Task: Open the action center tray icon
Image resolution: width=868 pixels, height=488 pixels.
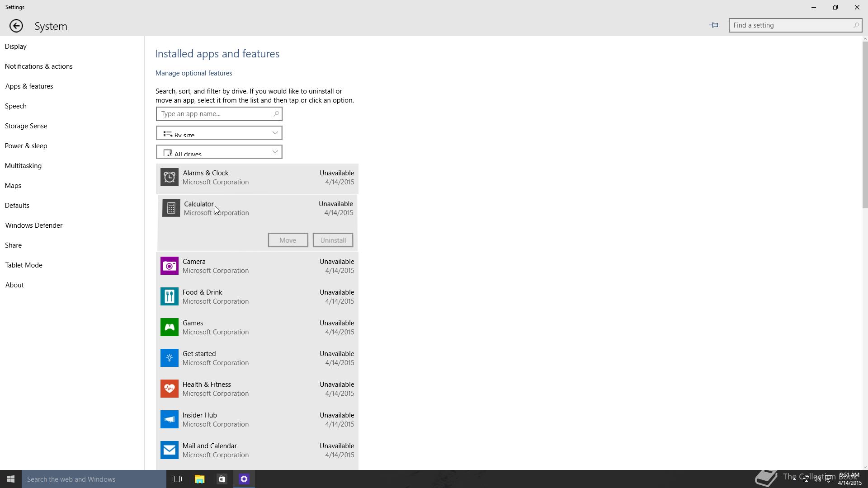Action: pos(829,479)
